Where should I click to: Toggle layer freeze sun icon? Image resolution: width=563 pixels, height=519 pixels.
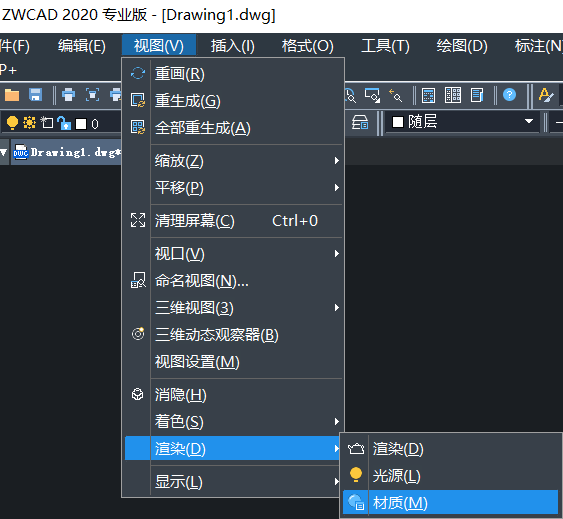[x=29, y=123]
